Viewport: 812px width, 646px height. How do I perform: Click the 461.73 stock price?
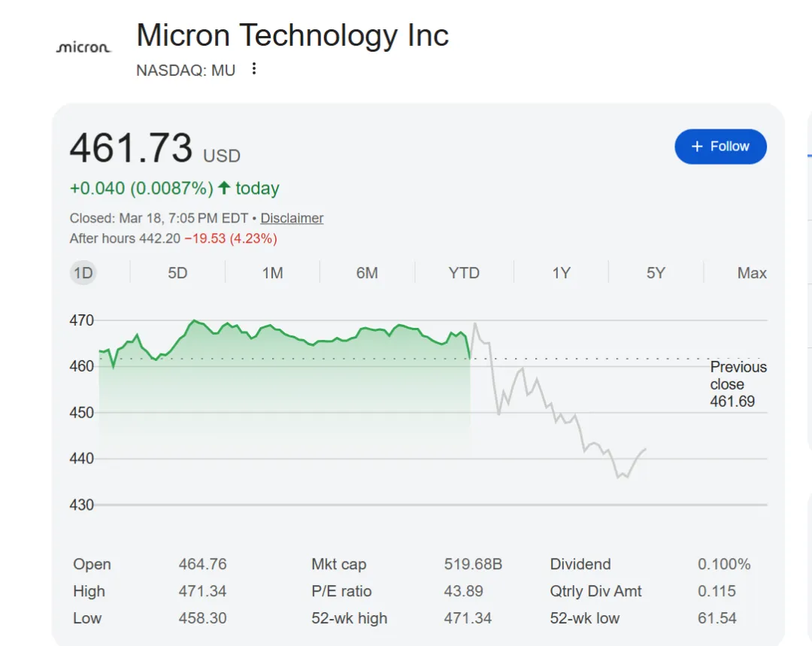(131, 147)
